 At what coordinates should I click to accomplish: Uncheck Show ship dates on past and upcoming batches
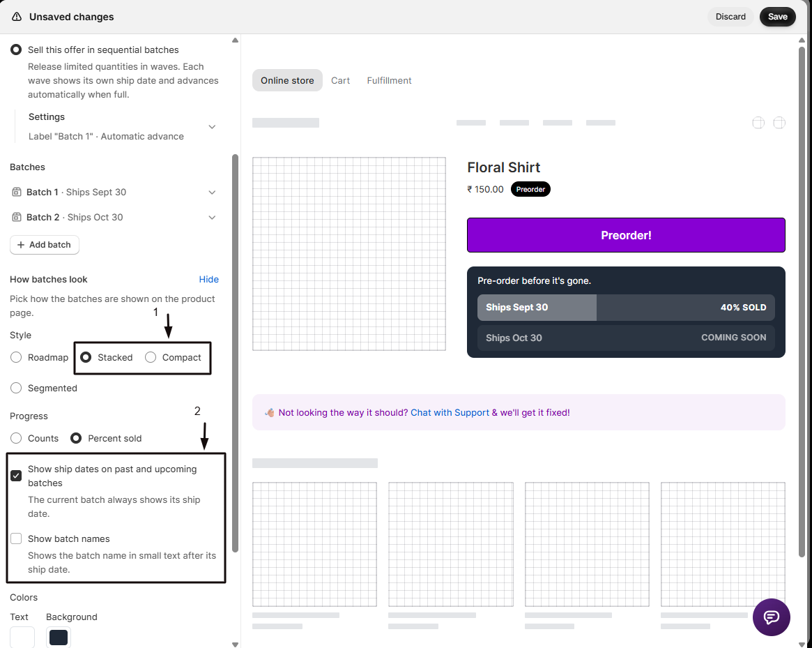click(16, 476)
